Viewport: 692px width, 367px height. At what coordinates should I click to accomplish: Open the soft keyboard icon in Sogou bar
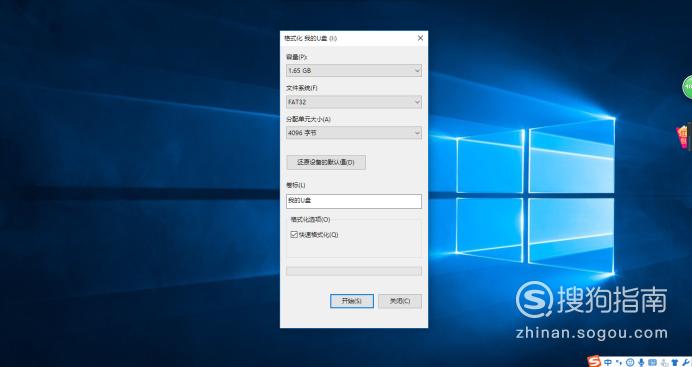tap(652, 363)
